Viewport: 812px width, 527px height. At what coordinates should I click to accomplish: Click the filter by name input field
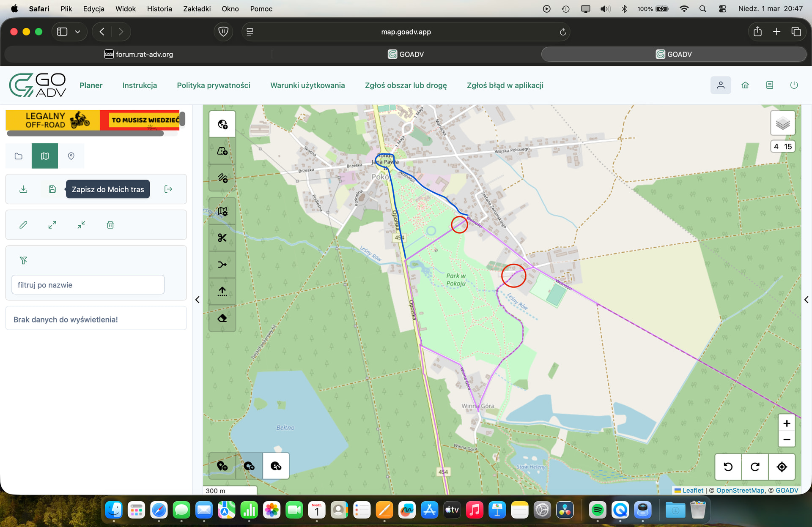(88, 285)
